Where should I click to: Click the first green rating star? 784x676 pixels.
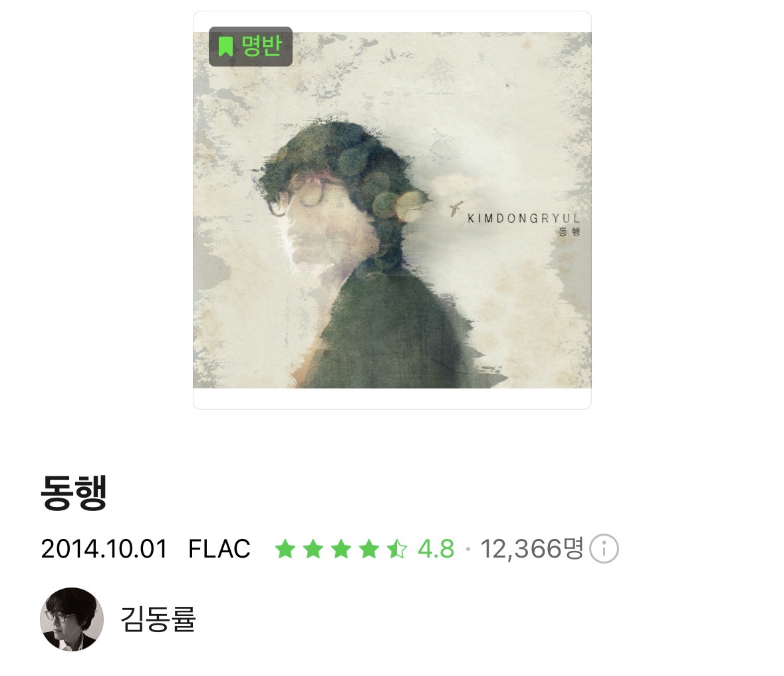click(285, 549)
